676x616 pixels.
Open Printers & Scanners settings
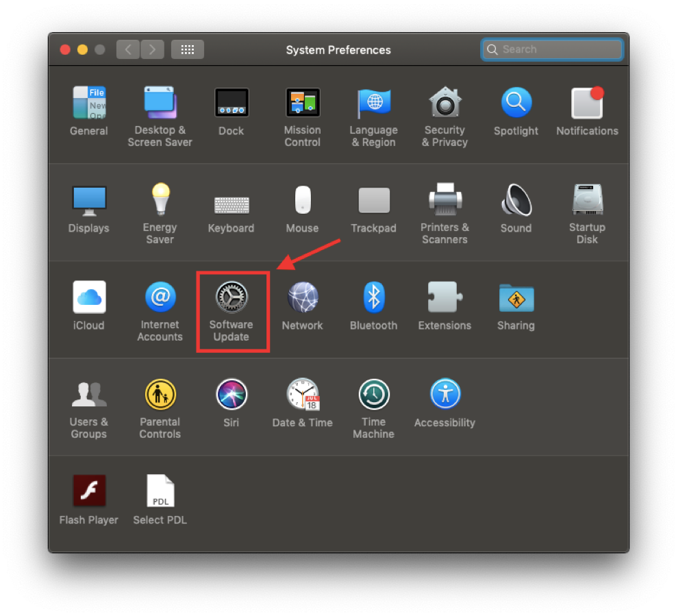(445, 200)
